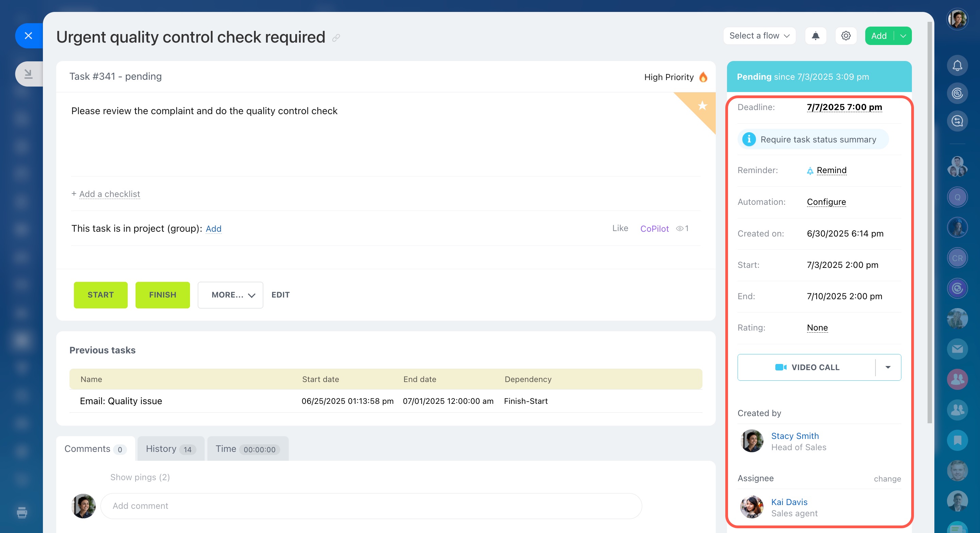The height and width of the screenshot is (533, 980).
Task: Switch to the Comments tab
Action: click(95, 448)
